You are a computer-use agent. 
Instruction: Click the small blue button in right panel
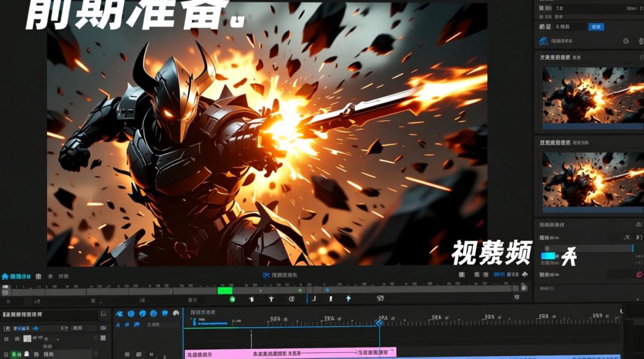point(596,27)
